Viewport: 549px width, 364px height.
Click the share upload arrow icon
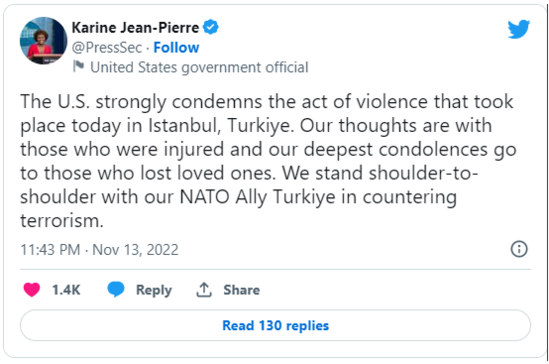pyautogui.click(x=204, y=290)
